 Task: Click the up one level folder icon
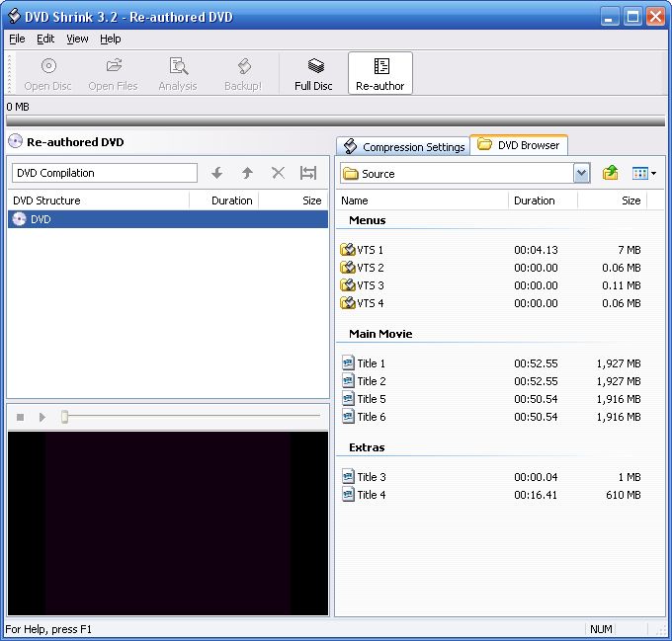click(610, 173)
